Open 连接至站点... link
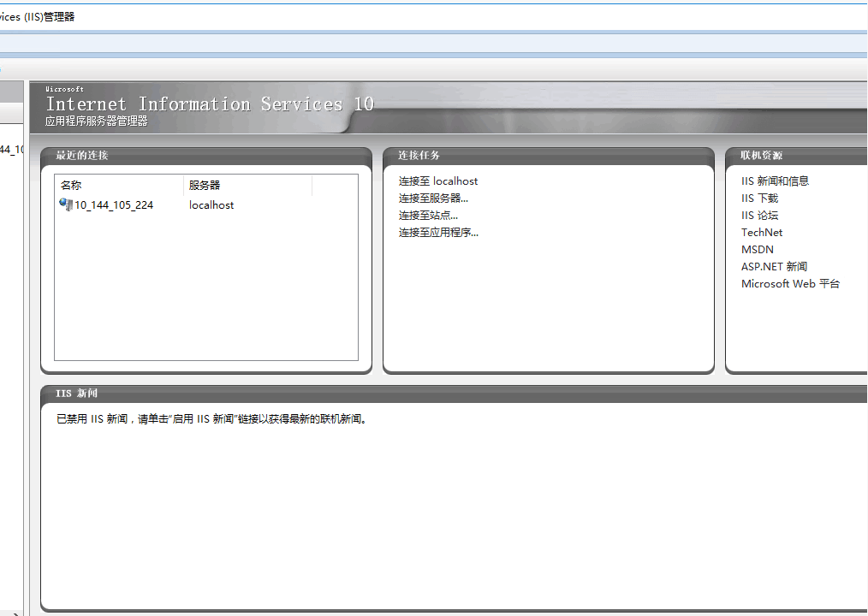The height and width of the screenshot is (616, 868). tap(428, 216)
